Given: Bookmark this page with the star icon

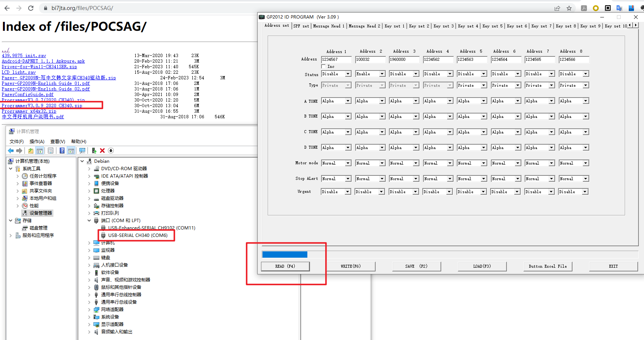Looking at the screenshot, I should point(569,8).
